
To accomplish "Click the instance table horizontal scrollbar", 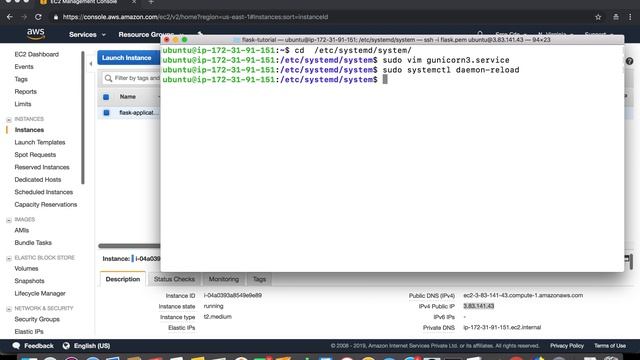I will pyautogui.click(x=129, y=246).
